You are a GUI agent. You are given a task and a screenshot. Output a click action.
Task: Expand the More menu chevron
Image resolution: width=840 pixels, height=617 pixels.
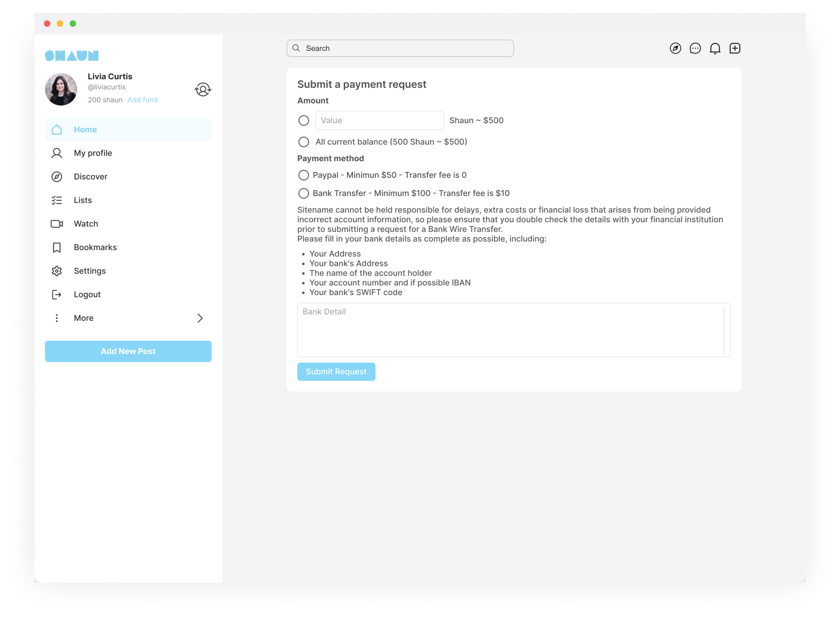coord(200,318)
